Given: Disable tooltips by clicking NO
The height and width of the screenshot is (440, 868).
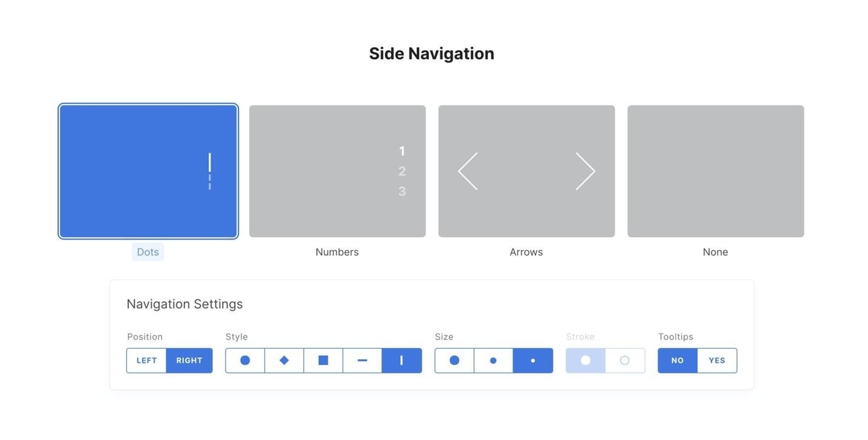Looking at the screenshot, I should (676, 360).
